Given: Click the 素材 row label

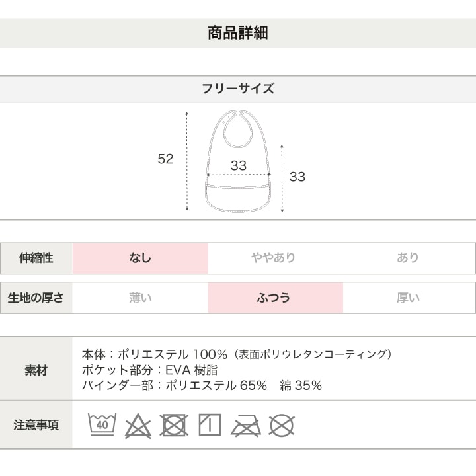Looking at the screenshot, I should point(36,370).
